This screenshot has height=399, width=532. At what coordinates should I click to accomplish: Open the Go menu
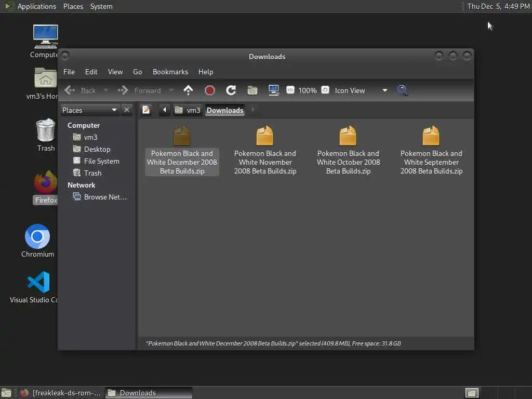137,72
